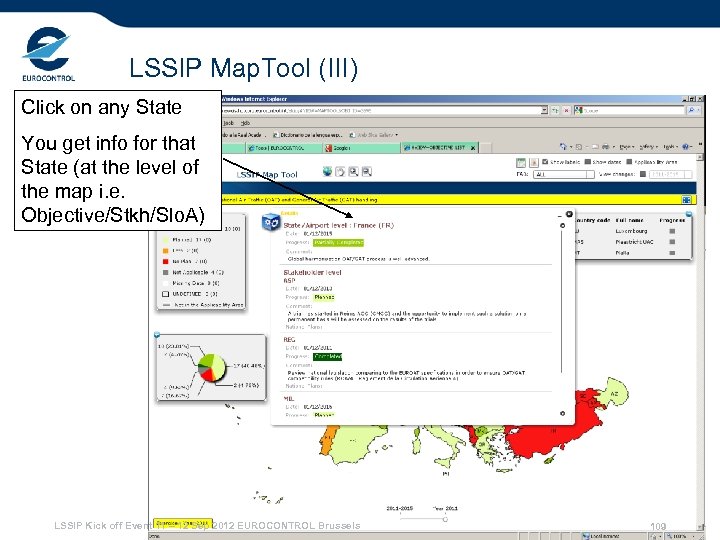Screen dimensions: 720x540
Task: Click the IE help question-mark icon
Action: coord(685,147)
